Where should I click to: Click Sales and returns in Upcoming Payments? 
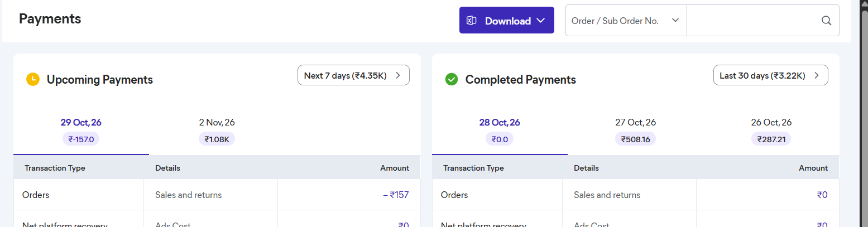point(188,195)
